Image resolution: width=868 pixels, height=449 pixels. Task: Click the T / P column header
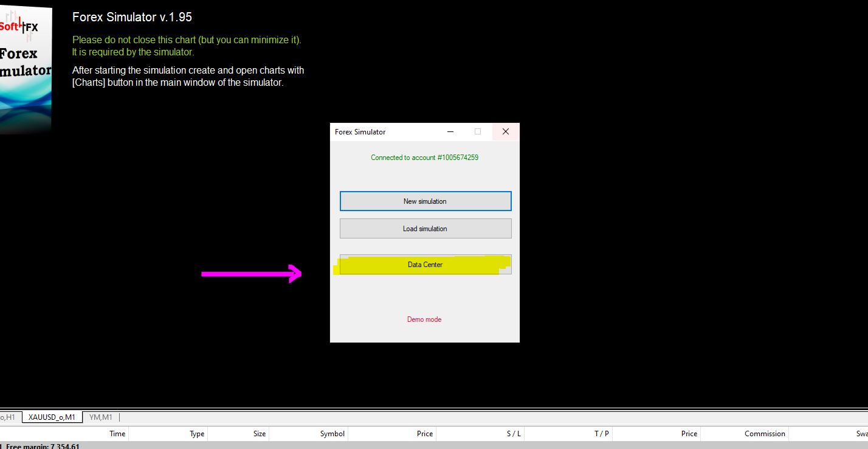pos(602,434)
